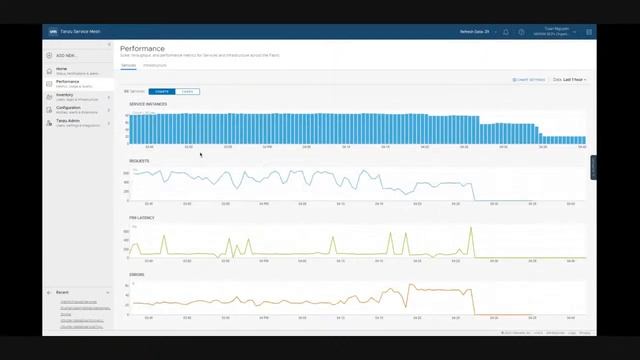Open the second link under Recent
The image size is (640, 360).
[85, 308]
